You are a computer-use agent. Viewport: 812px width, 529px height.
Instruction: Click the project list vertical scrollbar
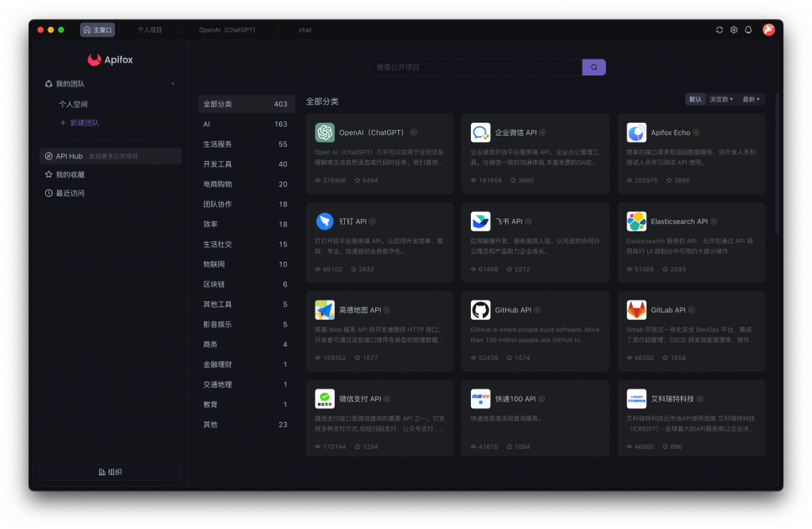point(777,163)
